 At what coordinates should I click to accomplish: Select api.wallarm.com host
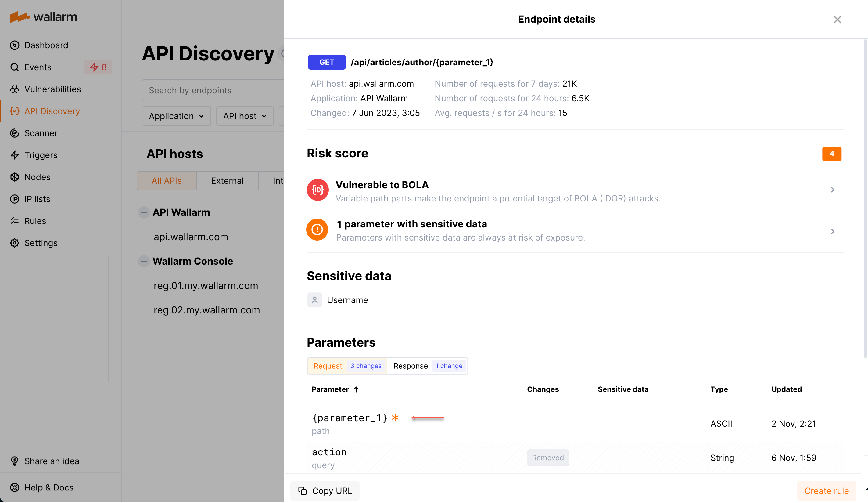191,237
